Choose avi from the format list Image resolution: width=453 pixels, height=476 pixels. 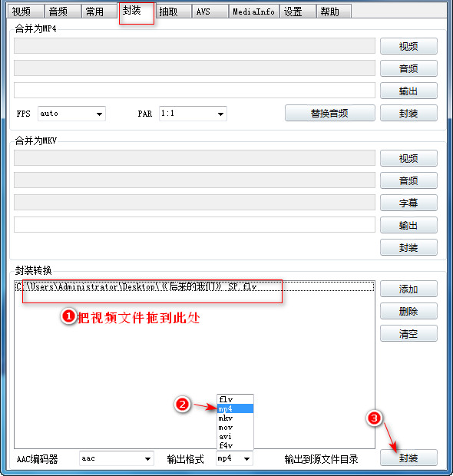pyautogui.click(x=235, y=437)
